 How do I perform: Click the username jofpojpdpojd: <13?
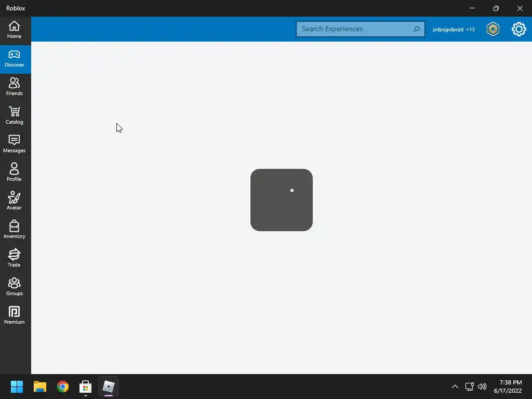pos(454,30)
